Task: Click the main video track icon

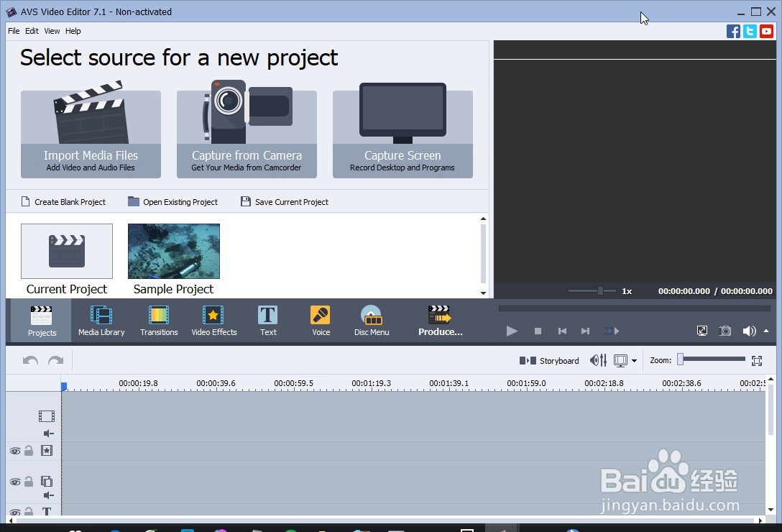Action: (47, 416)
